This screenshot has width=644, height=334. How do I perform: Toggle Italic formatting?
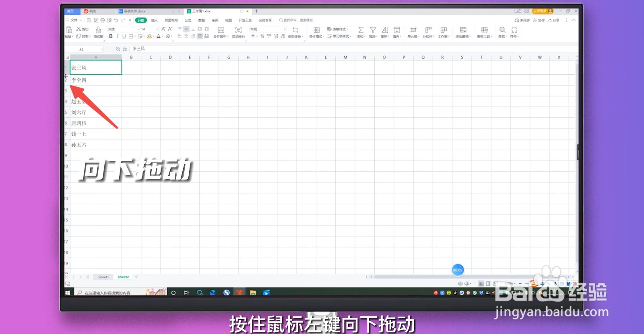(x=117, y=36)
